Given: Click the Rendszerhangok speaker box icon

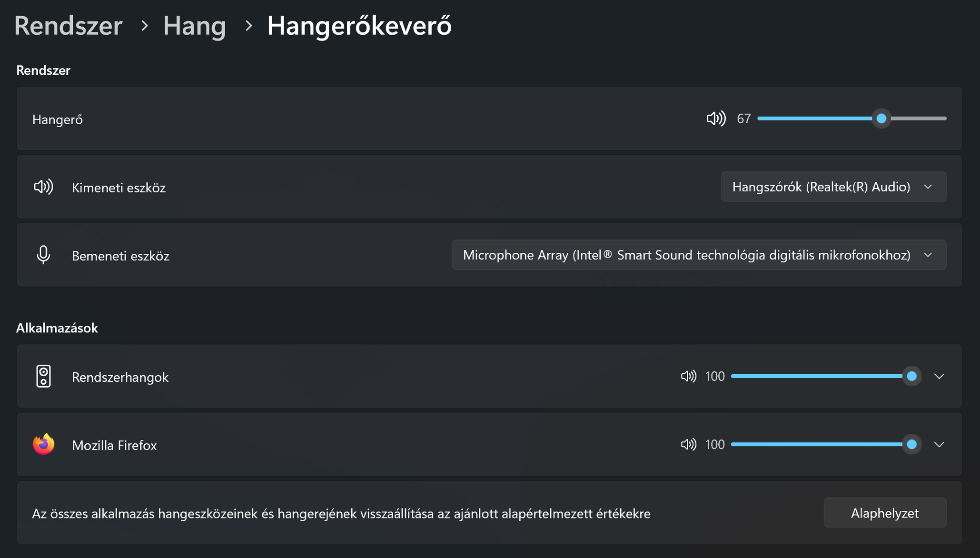Looking at the screenshot, I should (43, 376).
